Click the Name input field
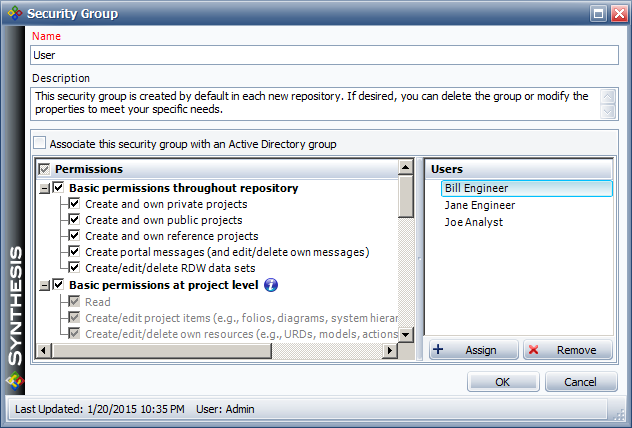Viewport: 632px width, 428px height. click(x=324, y=56)
